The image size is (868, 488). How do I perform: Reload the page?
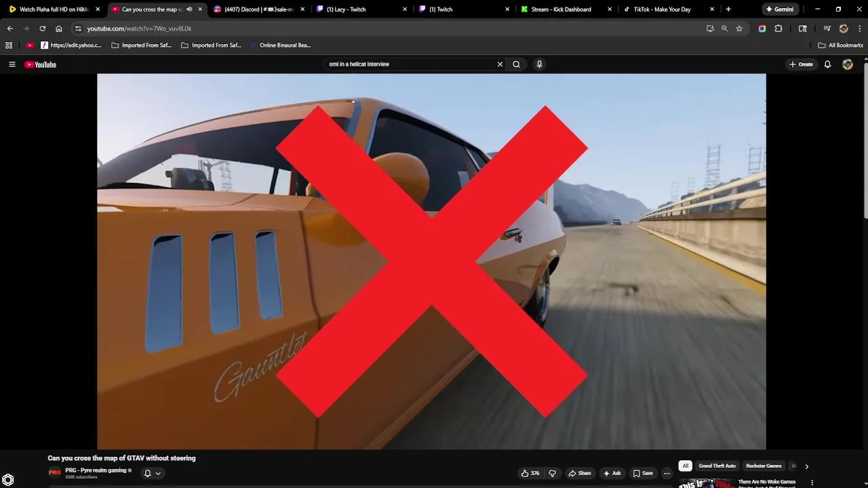click(x=42, y=28)
